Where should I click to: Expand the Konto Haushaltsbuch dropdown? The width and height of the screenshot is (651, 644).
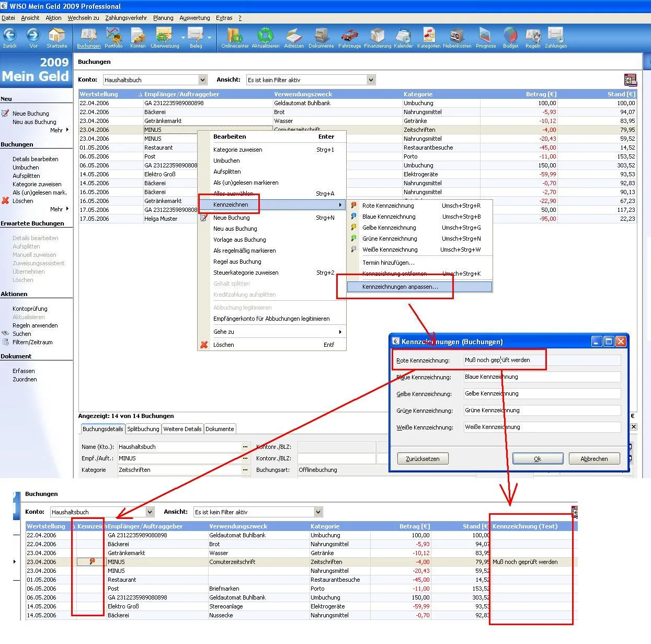coord(203,80)
